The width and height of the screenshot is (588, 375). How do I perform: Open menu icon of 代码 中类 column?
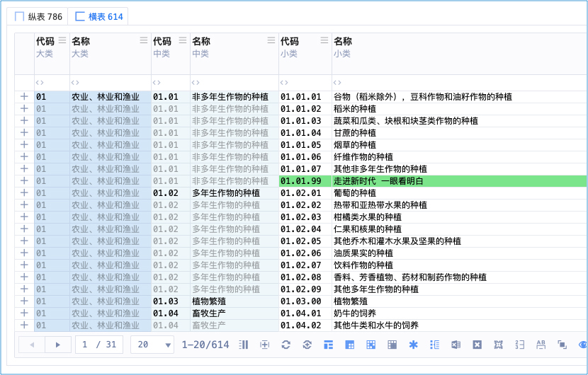tap(183, 40)
